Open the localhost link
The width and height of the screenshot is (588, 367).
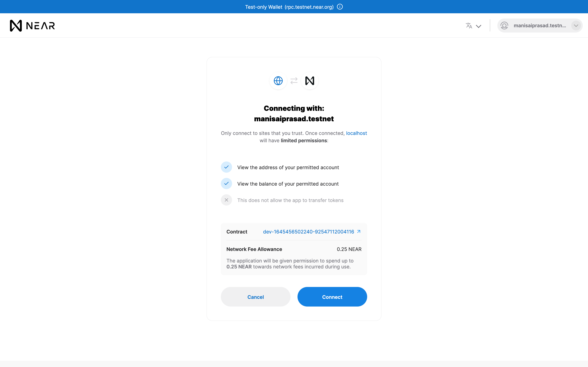(x=356, y=133)
